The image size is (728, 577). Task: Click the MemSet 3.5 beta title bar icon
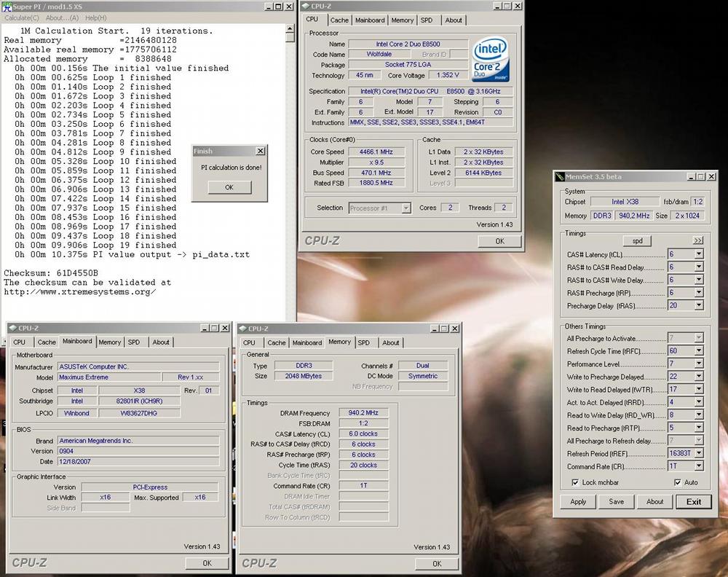pos(559,176)
